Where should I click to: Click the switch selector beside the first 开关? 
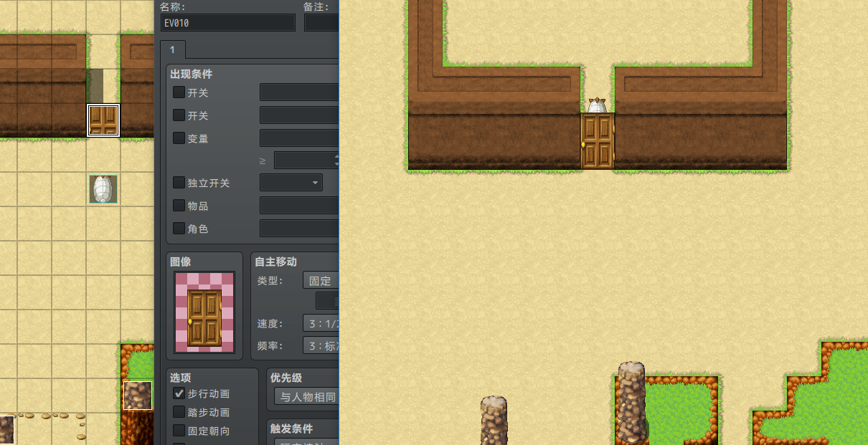(x=299, y=92)
